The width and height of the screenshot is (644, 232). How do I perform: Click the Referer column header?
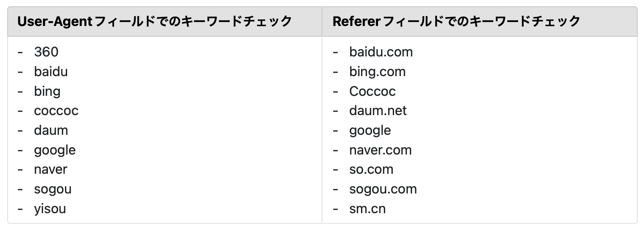(x=456, y=21)
